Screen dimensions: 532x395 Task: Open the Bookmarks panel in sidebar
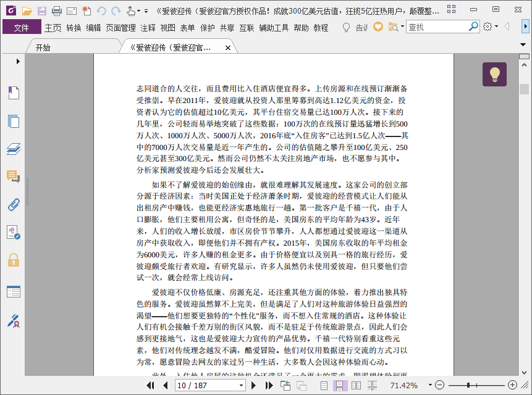(x=14, y=93)
